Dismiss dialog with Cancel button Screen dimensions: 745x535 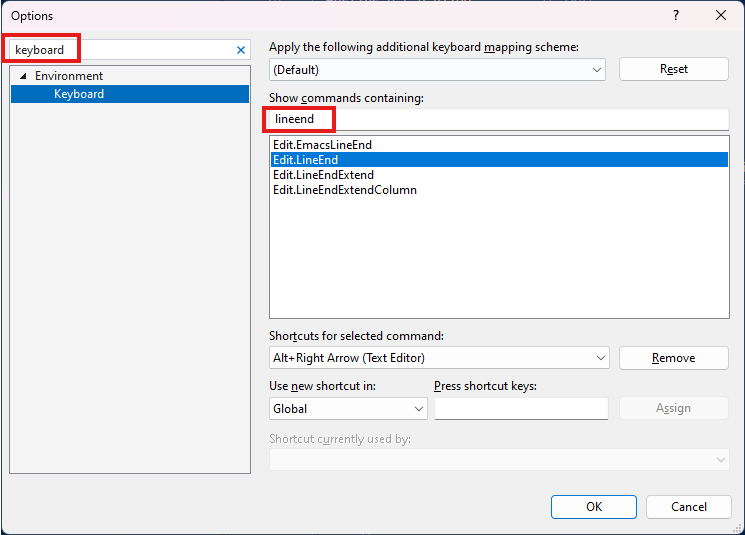(x=689, y=507)
